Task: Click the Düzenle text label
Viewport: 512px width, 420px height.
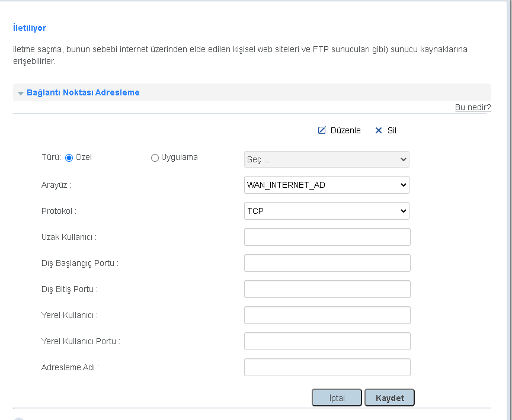Action: [x=345, y=130]
